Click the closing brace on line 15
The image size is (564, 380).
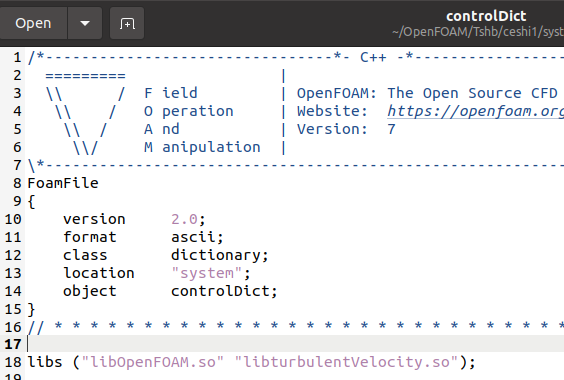(x=31, y=309)
